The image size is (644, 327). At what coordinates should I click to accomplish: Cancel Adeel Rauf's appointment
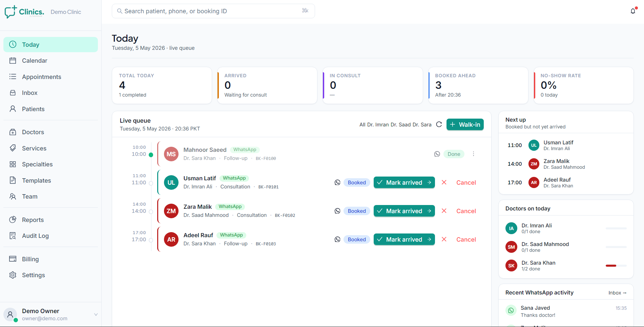click(466, 240)
